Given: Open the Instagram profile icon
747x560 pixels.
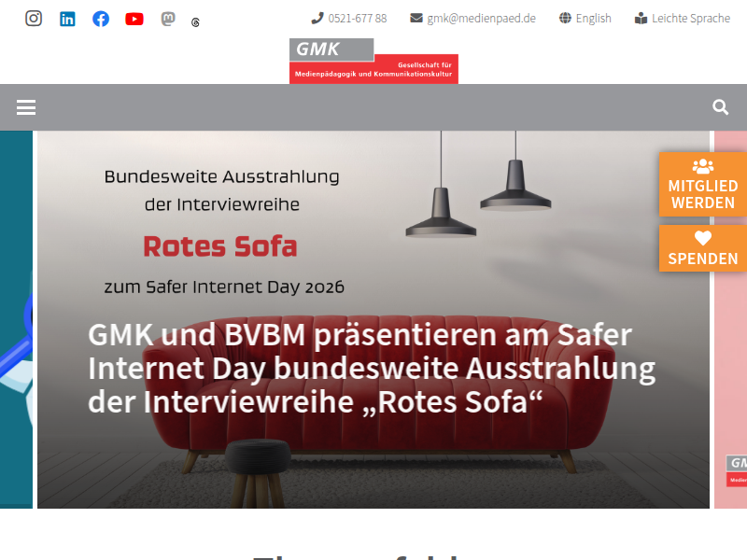Looking at the screenshot, I should (x=34, y=19).
